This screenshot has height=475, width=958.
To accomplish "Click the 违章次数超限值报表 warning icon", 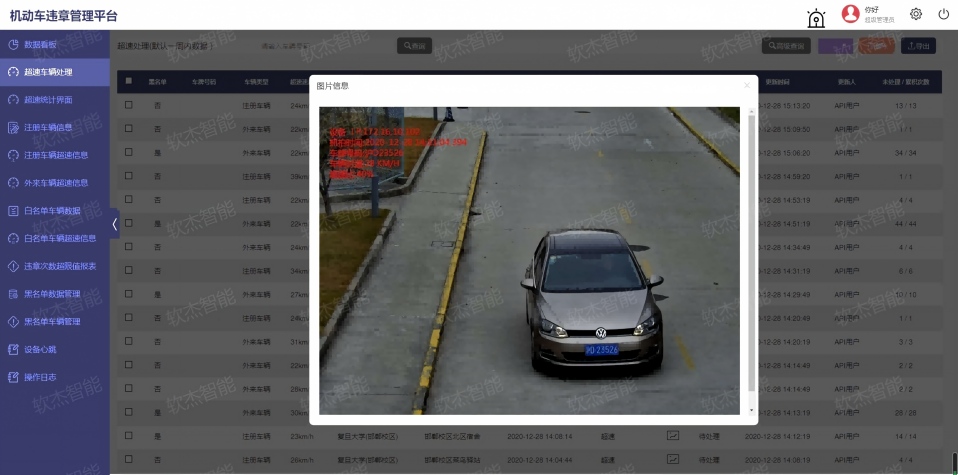I will (13, 266).
